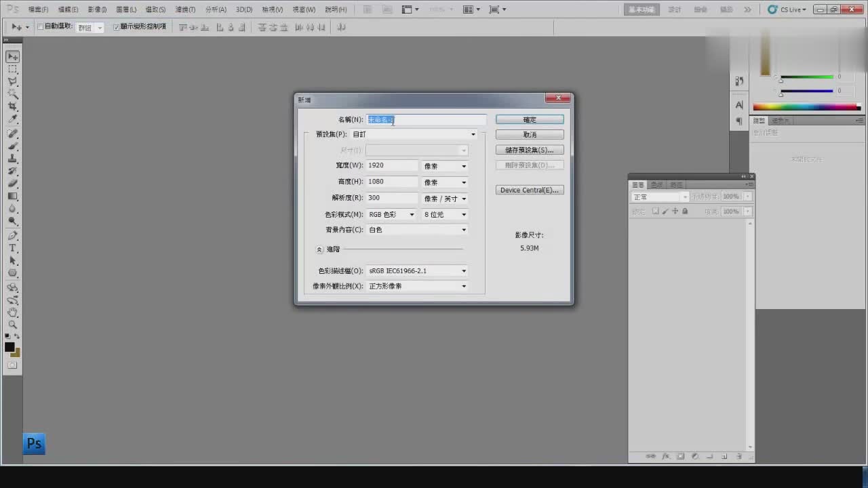The image size is (868, 488).
Task: Open the 濾鏡(T) menu
Action: [185, 9]
